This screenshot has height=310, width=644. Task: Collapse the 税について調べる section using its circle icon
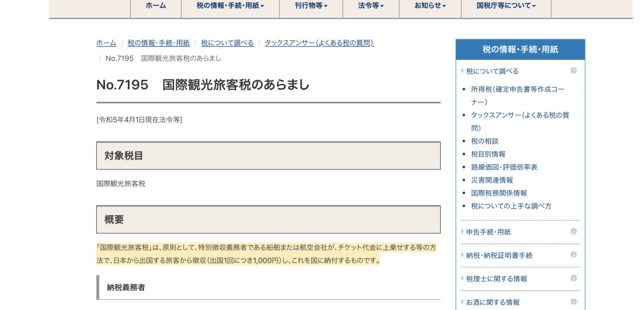pos(573,70)
